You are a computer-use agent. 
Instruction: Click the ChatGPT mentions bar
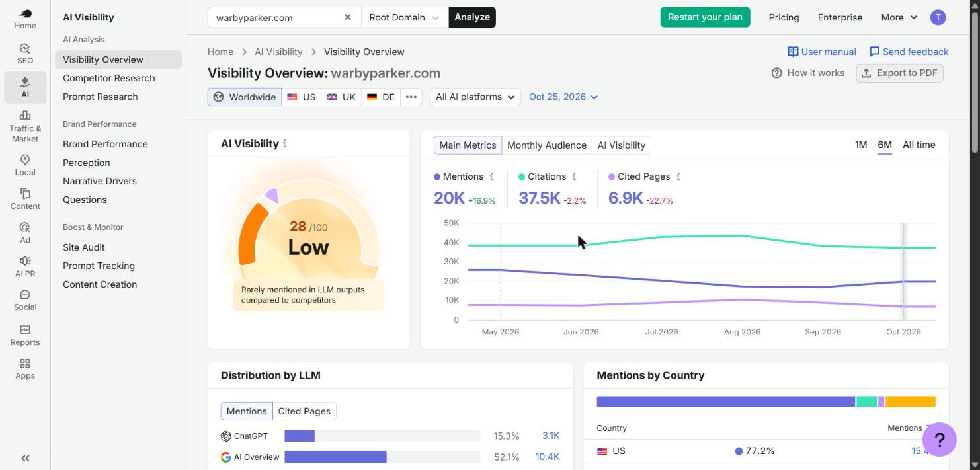(300, 436)
